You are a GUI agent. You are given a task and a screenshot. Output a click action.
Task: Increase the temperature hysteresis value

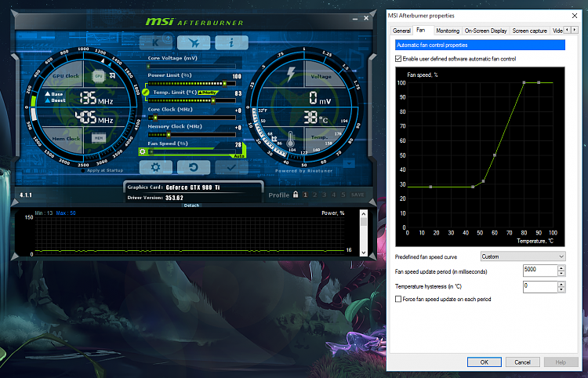[561, 284]
